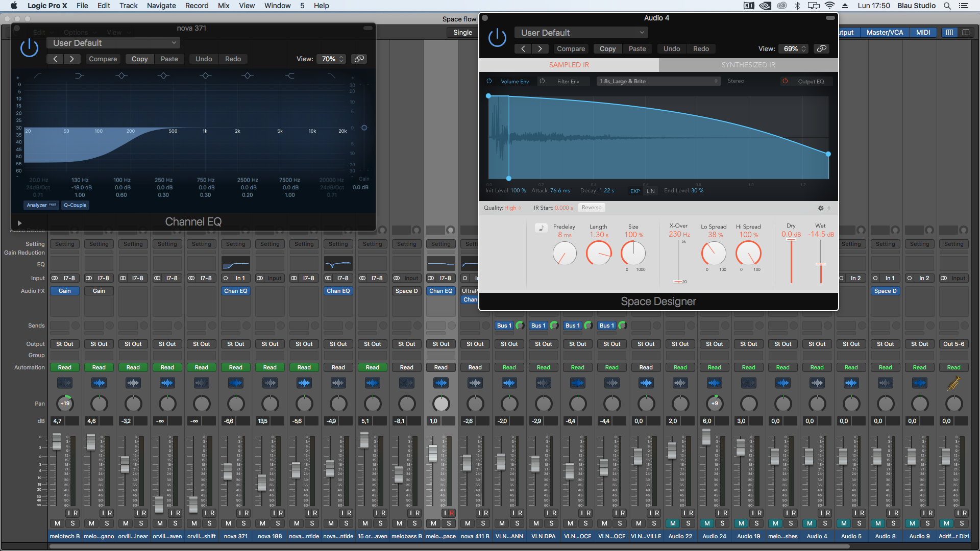Click the X-Over frequency slider handle
This screenshot has height=551, width=980.
click(678, 282)
